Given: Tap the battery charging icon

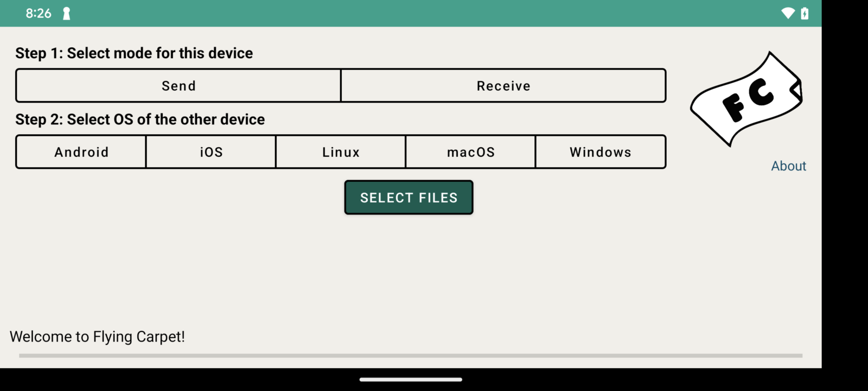Looking at the screenshot, I should [805, 13].
